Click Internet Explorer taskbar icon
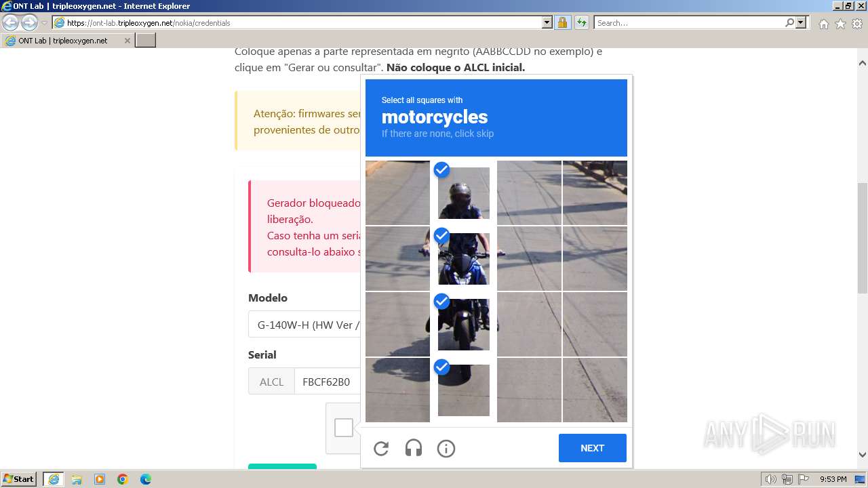Screen dimensions: 868x488 (54, 479)
